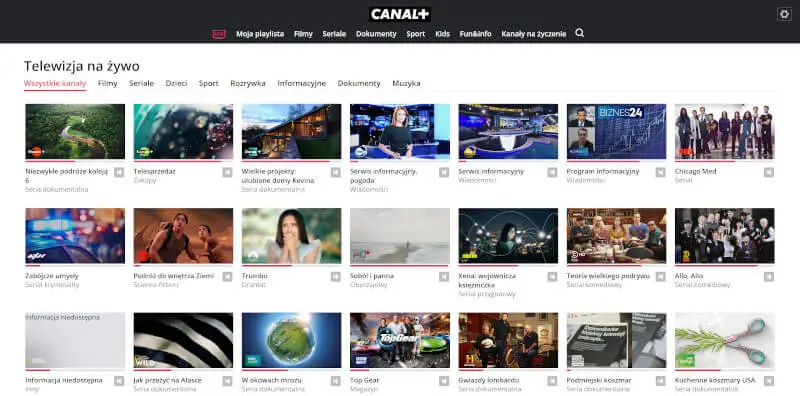Play the W okowach mrozu globe thumbnail
Image resolution: width=800 pixels, height=396 pixels.
[291, 340]
